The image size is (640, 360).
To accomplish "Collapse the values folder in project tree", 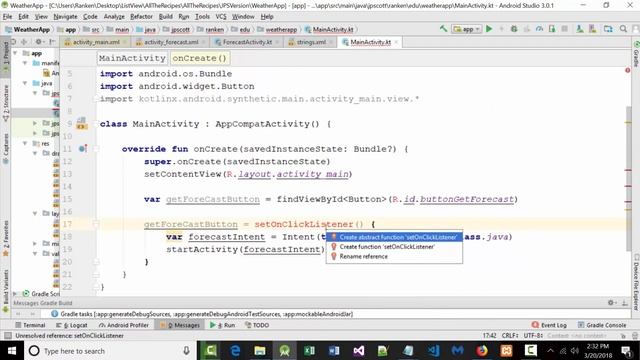I will coord(35,253).
